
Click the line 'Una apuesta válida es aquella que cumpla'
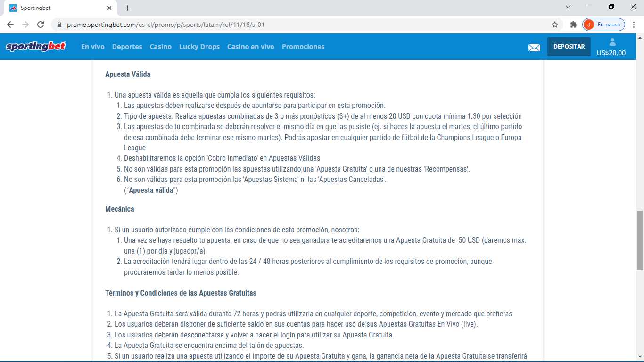(215, 95)
